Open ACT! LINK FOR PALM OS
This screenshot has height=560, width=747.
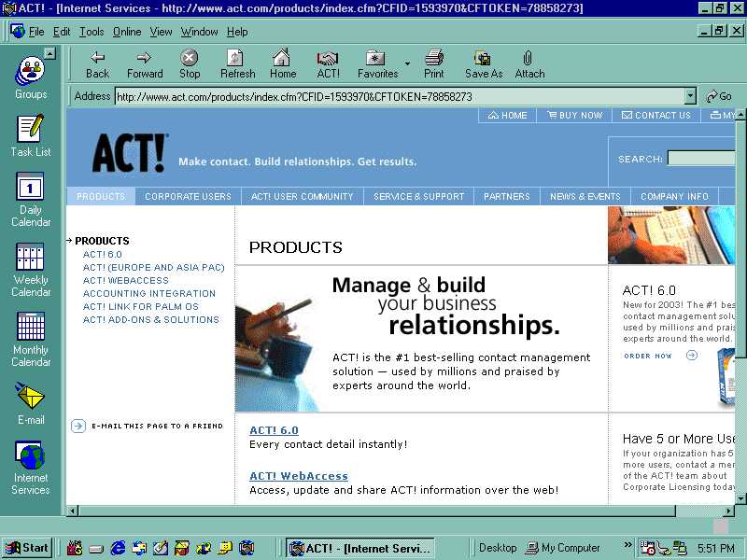point(141,307)
